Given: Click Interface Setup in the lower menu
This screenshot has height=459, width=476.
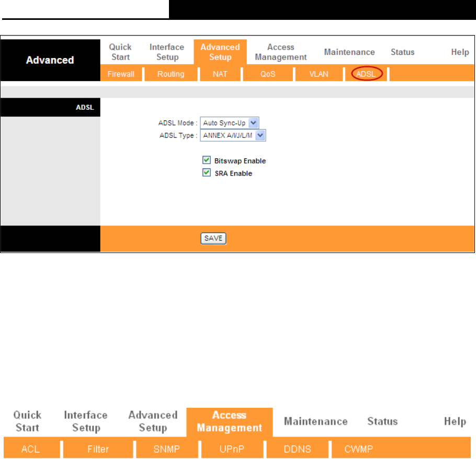Looking at the screenshot, I should pos(86,421).
